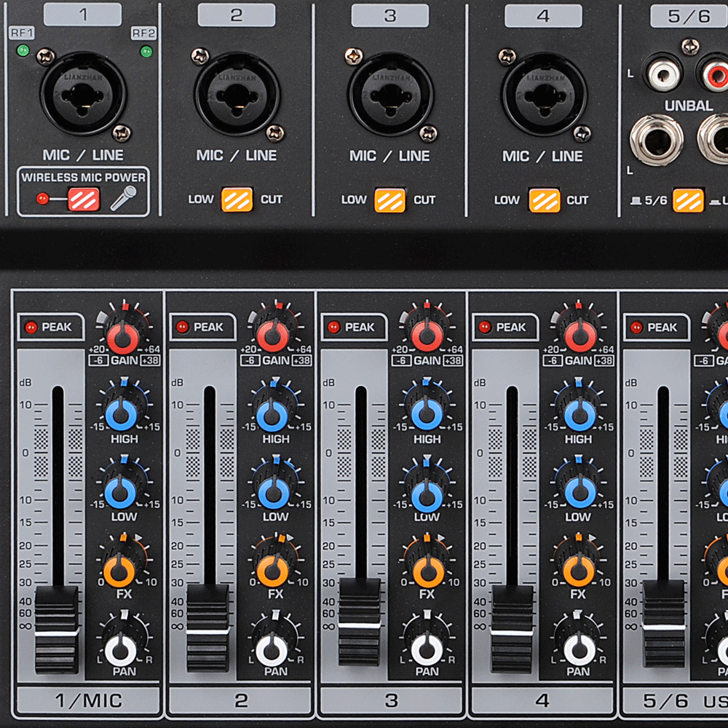
Task: Click the red wireless mic power LED
Action: [42, 199]
